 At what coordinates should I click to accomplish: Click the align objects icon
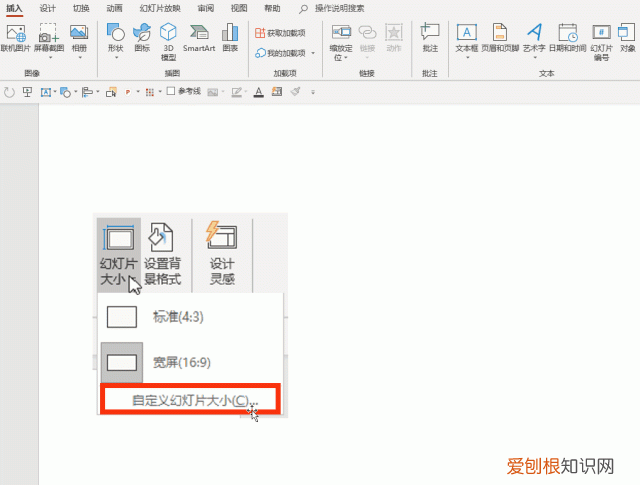click(87, 92)
